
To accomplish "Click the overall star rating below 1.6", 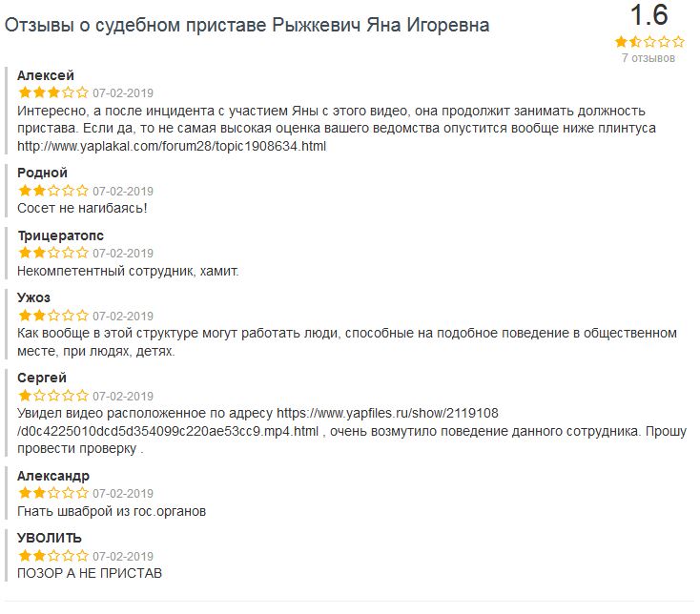I will (x=649, y=42).
